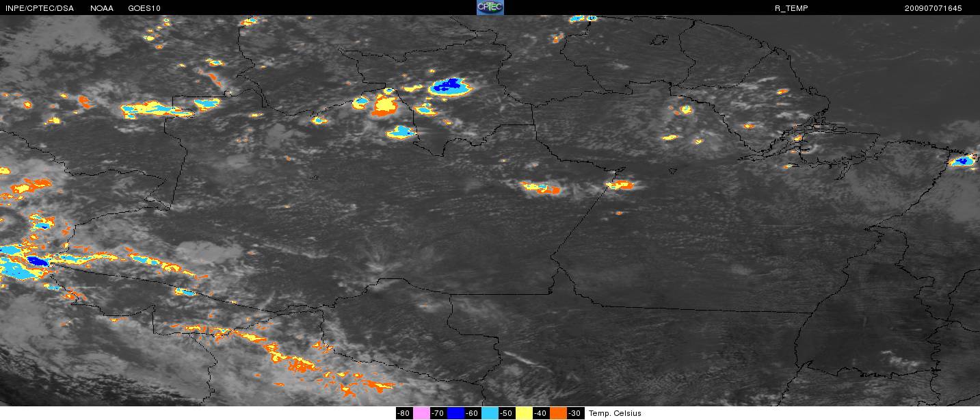This screenshot has height=420, width=980.
Task: Select the dark blue legend swatch
Action: (x=455, y=413)
